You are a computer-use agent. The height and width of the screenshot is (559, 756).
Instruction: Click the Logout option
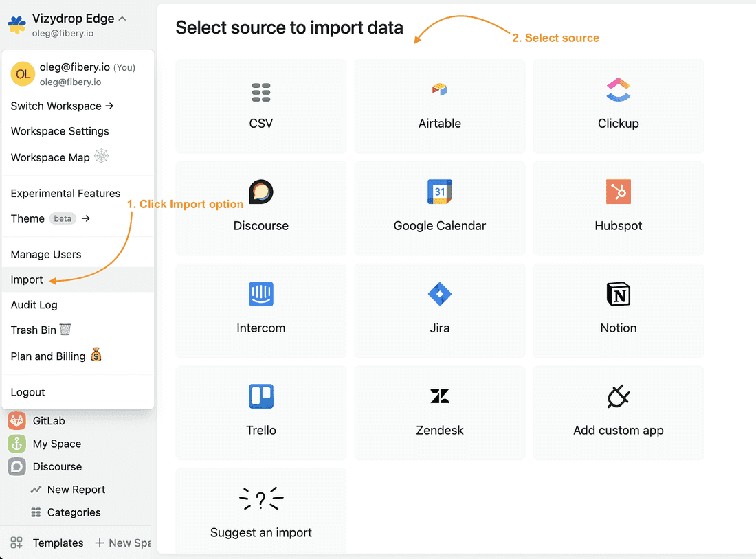coord(28,392)
